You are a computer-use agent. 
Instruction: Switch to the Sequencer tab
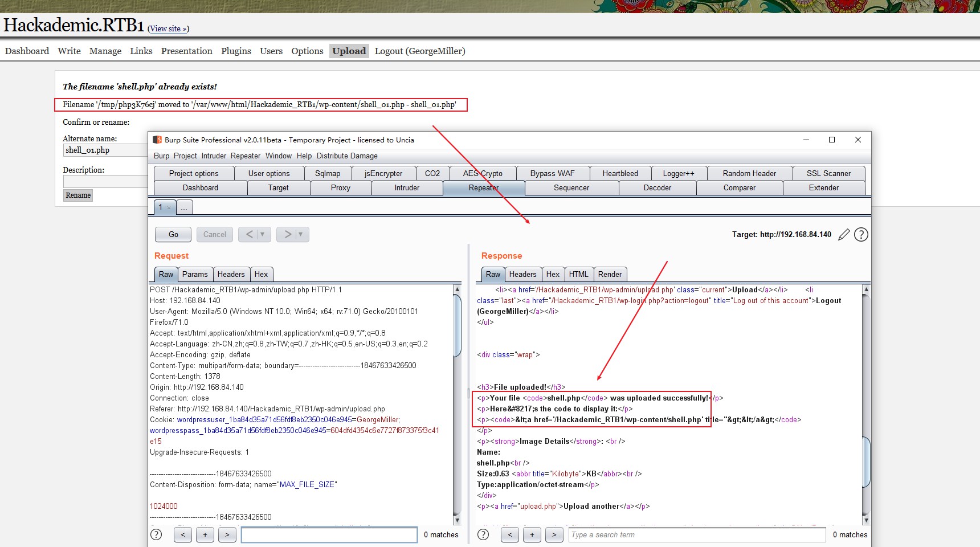point(571,187)
